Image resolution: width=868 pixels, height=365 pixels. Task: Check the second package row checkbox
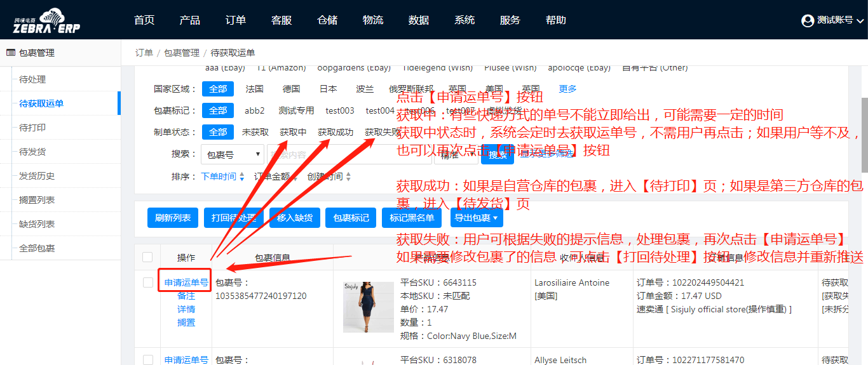(x=148, y=360)
